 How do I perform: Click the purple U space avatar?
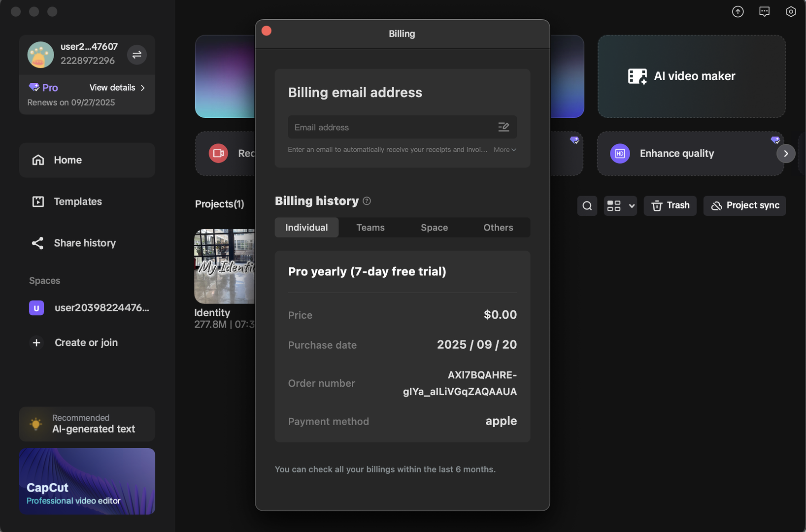pyautogui.click(x=36, y=308)
